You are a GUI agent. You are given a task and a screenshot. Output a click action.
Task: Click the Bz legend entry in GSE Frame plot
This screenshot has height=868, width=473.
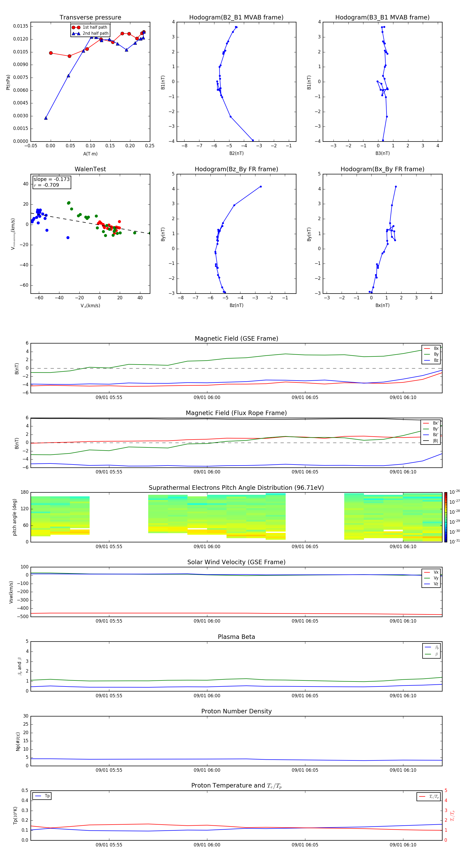431,360
